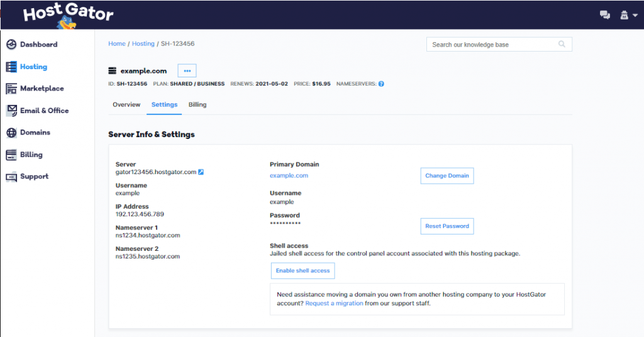Image resolution: width=644 pixels, height=337 pixels.
Task: Click the Change Domain button
Action: pyautogui.click(x=447, y=175)
